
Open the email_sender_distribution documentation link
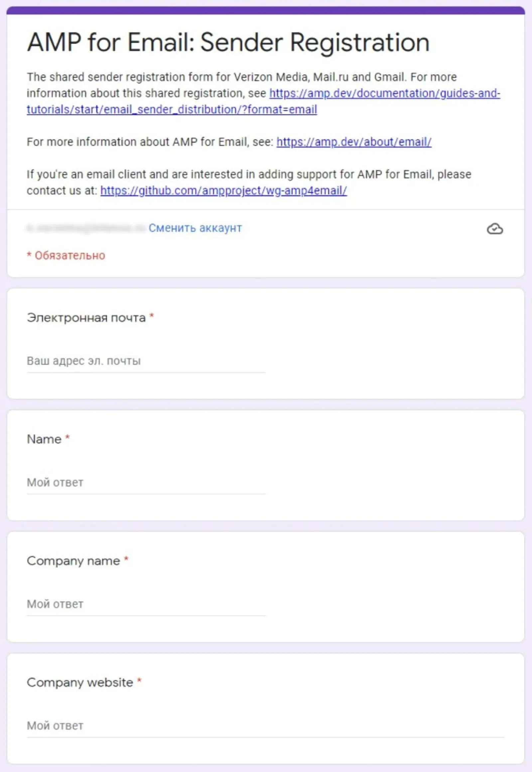[263, 101]
